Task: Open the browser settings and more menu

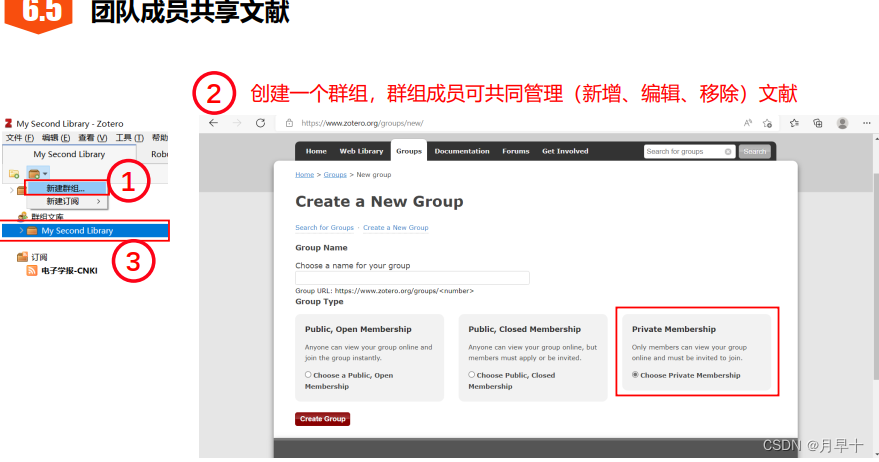Action: click(867, 123)
